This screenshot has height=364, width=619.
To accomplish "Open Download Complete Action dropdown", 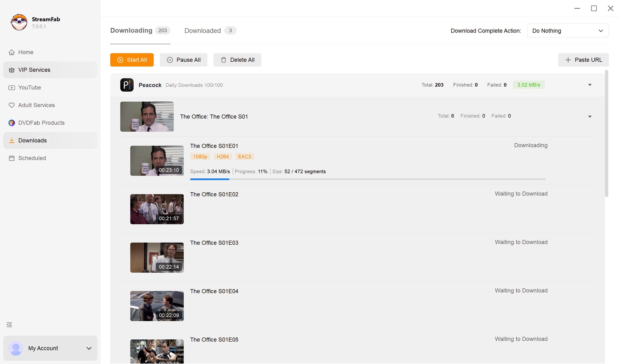I will tap(568, 31).
